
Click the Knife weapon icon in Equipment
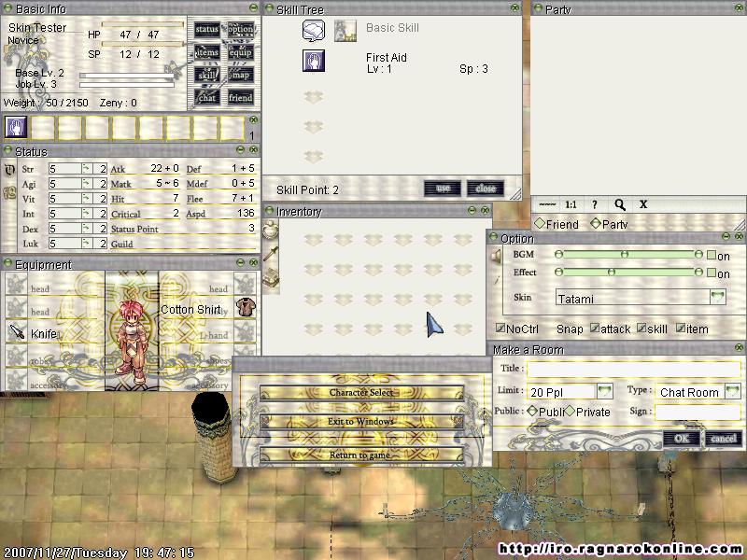coord(17,332)
